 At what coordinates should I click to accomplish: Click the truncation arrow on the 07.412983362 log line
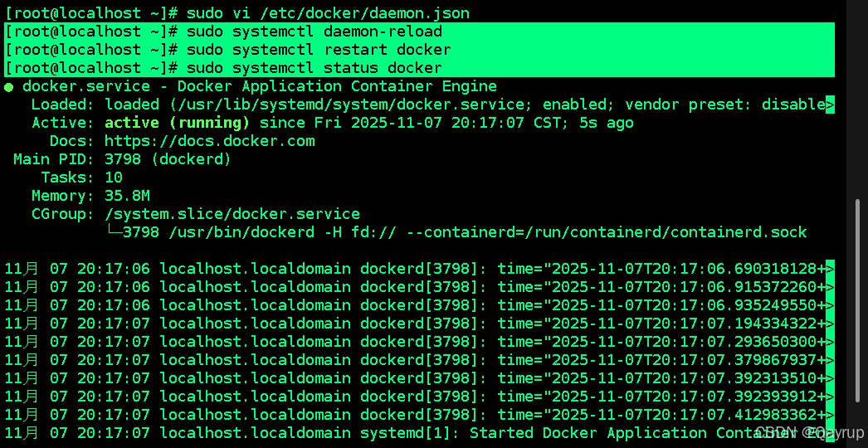pyautogui.click(x=830, y=416)
